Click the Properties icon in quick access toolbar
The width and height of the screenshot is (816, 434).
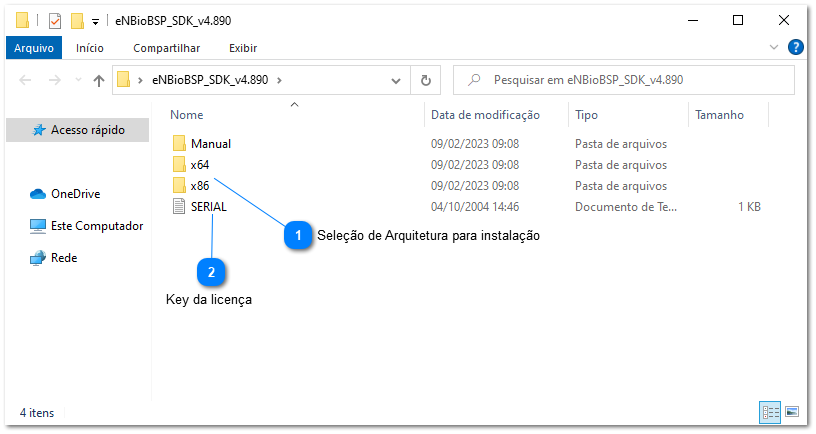(x=55, y=21)
